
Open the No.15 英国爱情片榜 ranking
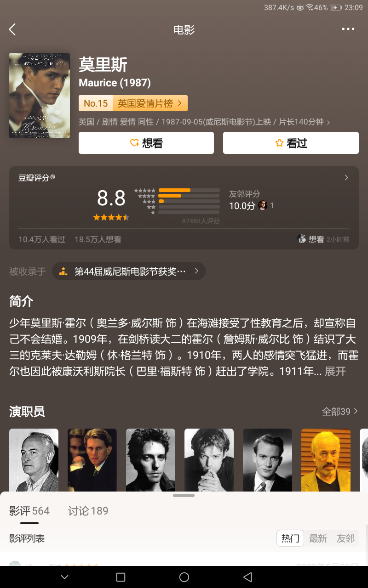(x=133, y=103)
